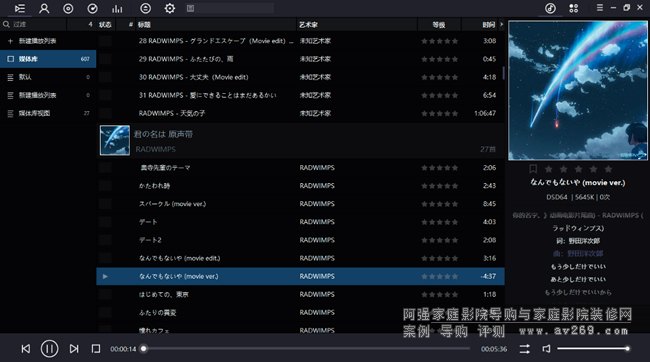Open the settings gear icon

coord(170,9)
